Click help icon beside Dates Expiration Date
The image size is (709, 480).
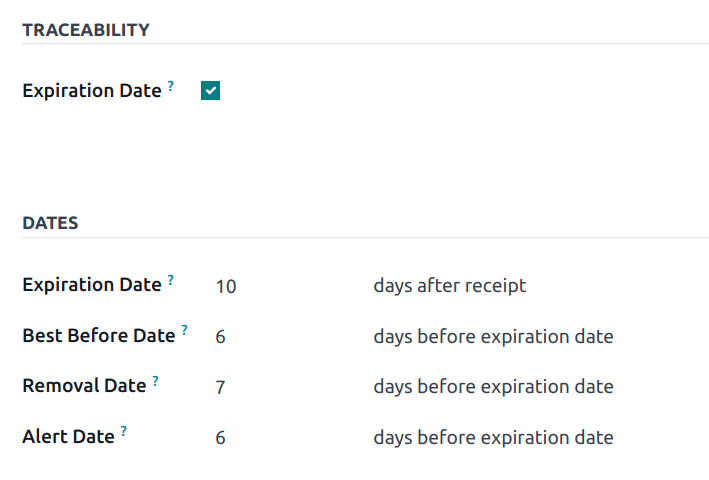coord(171,280)
